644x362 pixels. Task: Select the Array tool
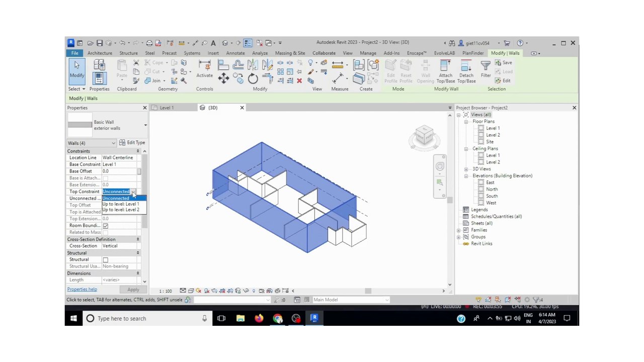point(280,71)
